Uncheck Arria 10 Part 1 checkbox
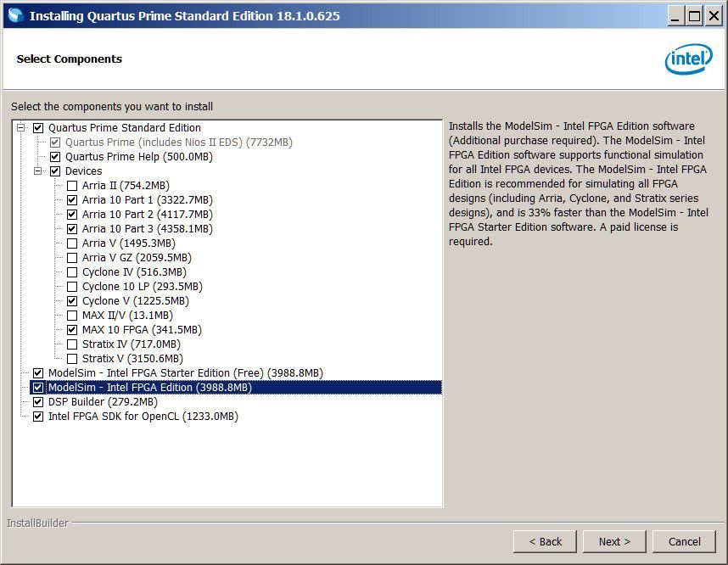 point(72,200)
